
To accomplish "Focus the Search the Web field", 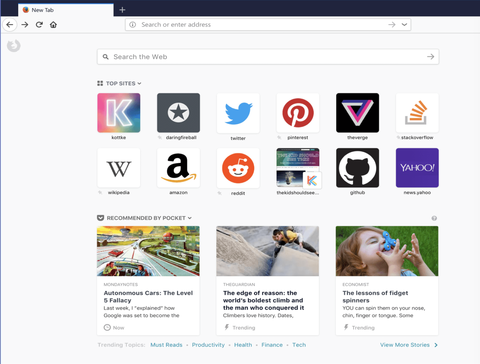I will pos(268,57).
